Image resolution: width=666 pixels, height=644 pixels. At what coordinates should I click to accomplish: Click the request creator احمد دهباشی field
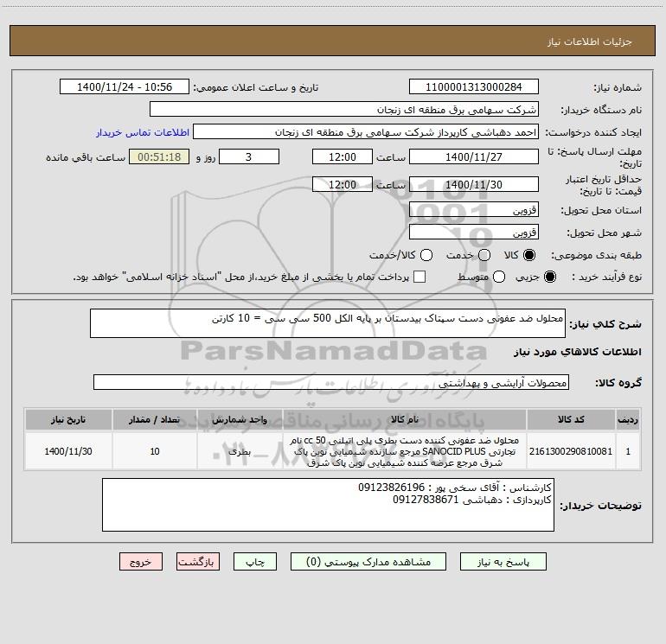coord(366,132)
